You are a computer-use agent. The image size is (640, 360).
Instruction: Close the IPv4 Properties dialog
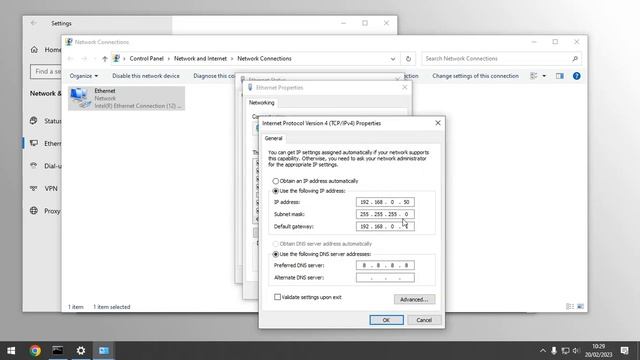[438, 123]
